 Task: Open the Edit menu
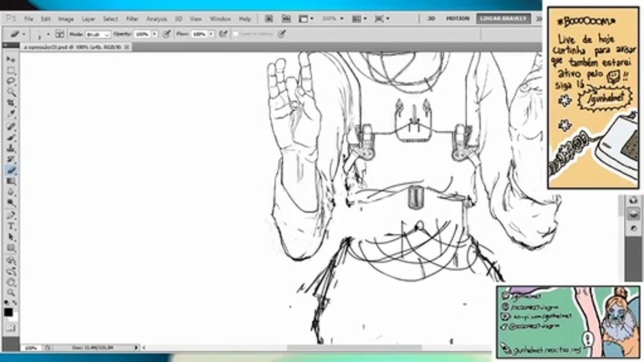pos(46,19)
